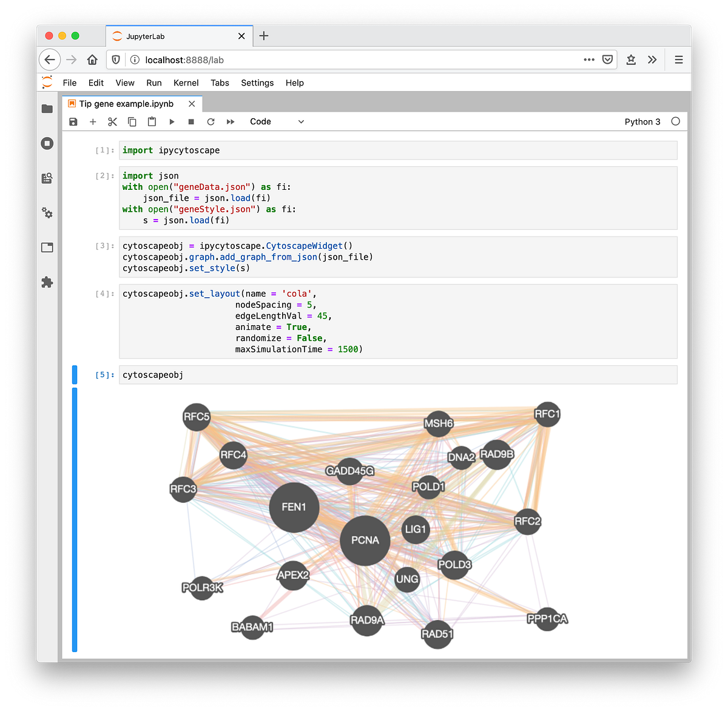Open the extension manager puzzle icon
Screen dimensions: 728x711
click(x=47, y=281)
